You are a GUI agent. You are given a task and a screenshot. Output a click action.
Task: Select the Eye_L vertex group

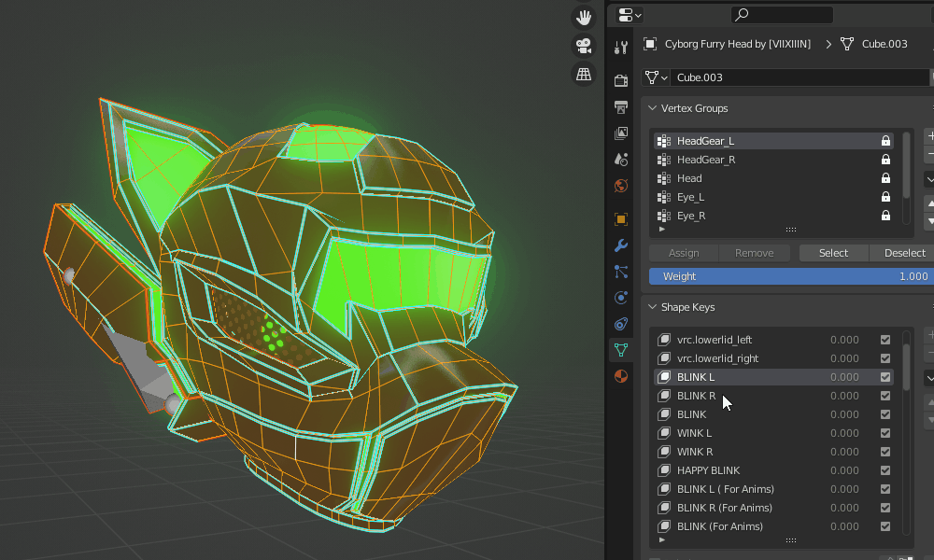click(x=773, y=197)
